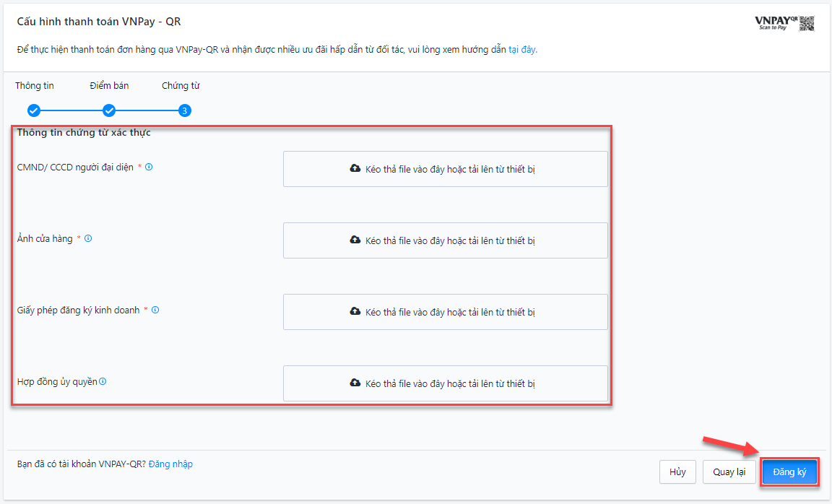The height and width of the screenshot is (504, 832).
Task: Click cloud upload icon in Giấy phép đăng ký kinh doanh row
Action: point(355,311)
